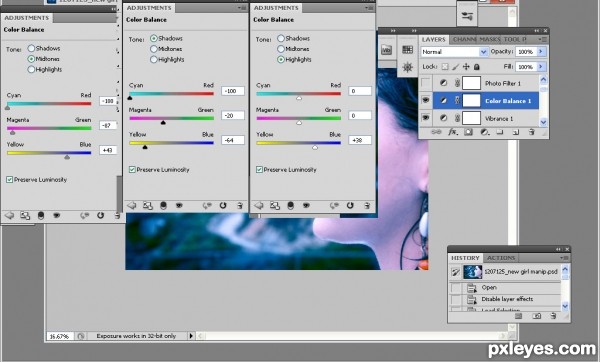Open the Fill slider arrow in Layers

tap(541, 67)
